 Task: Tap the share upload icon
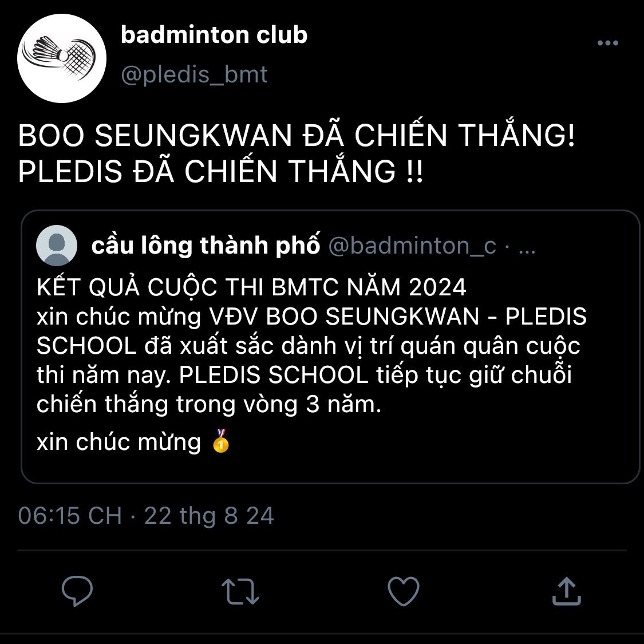click(x=566, y=591)
